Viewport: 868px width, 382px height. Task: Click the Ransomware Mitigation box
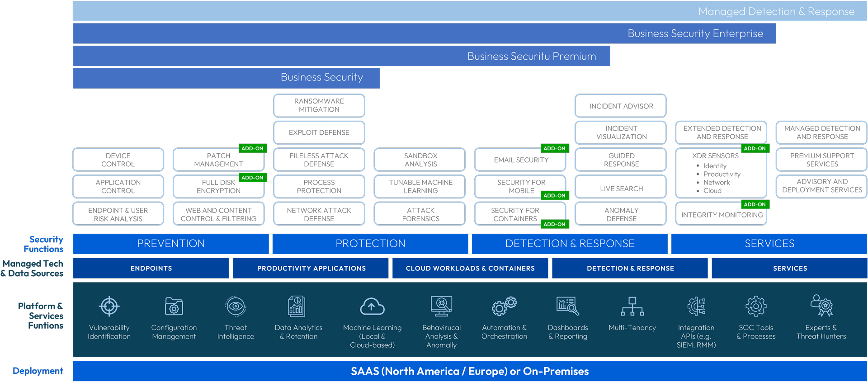tap(319, 105)
